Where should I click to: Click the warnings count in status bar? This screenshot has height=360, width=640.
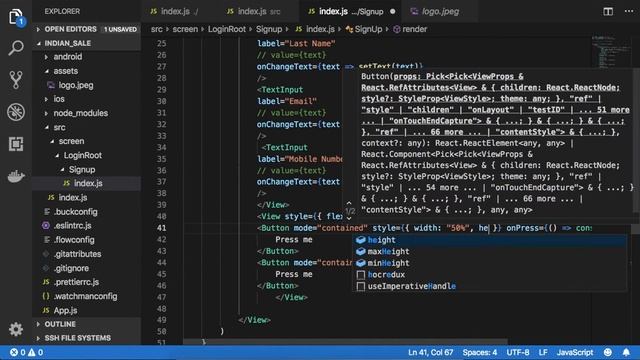(36, 352)
